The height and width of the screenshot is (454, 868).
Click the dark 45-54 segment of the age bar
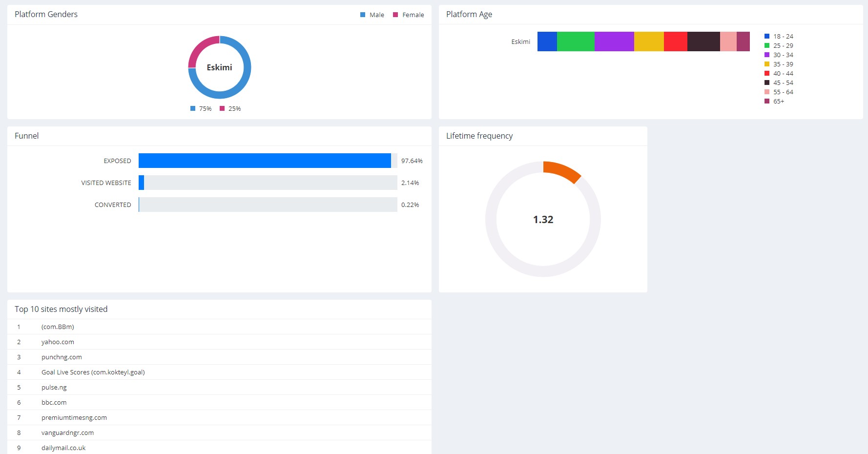tap(703, 41)
